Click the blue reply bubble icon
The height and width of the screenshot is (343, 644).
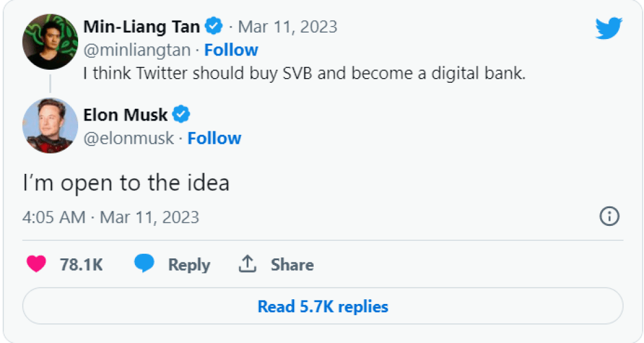(x=144, y=264)
